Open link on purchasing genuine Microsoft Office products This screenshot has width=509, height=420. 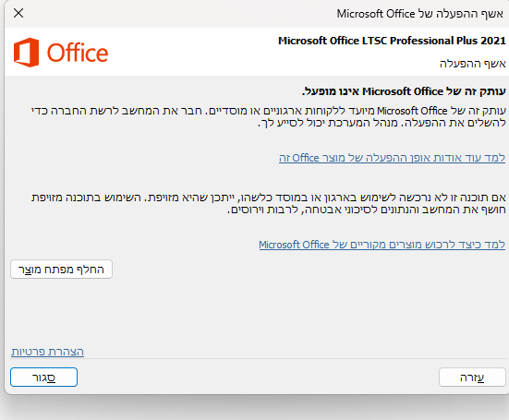coord(382,245)
